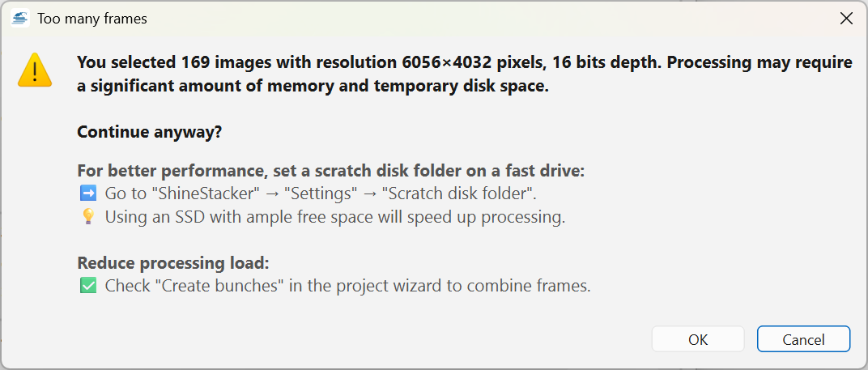
Task: Click empty title bar area beside the title
Action: 486,19
